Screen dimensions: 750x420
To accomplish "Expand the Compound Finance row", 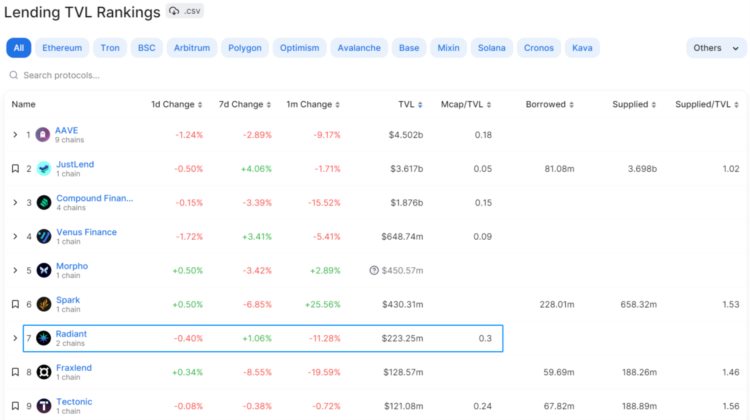I will (x=15, y=203).
